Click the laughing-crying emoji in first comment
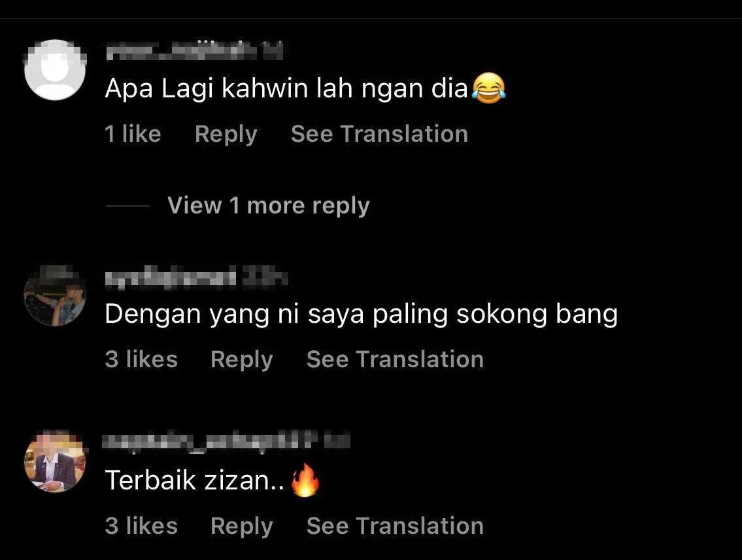Image resolution: width=742 pixels, height=560 pixels. coord(488,88)
